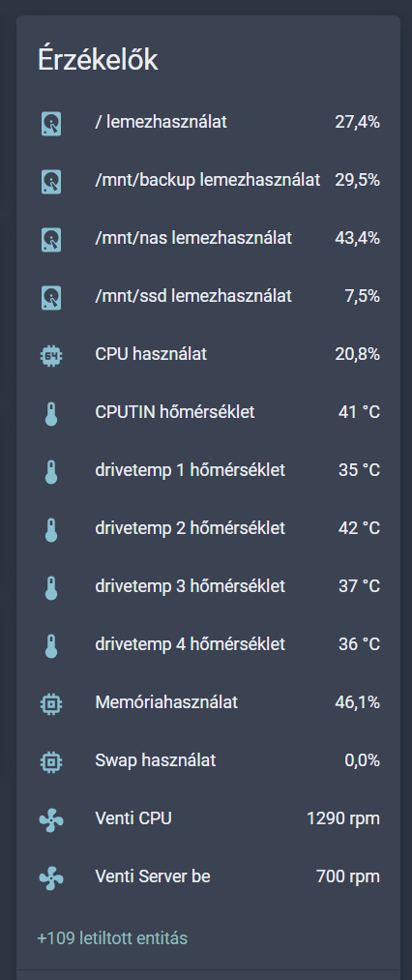Click the Swap használat chip icon

51,761
